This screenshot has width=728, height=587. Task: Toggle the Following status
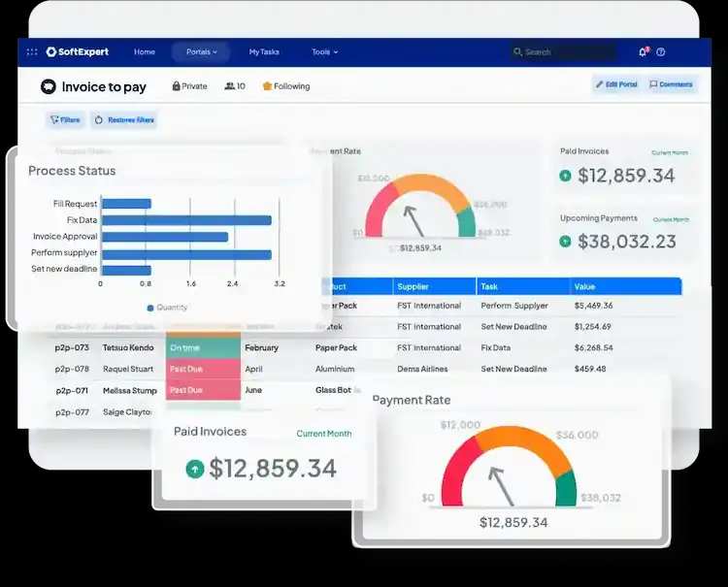pyautogui.click(x=286, y=86)
